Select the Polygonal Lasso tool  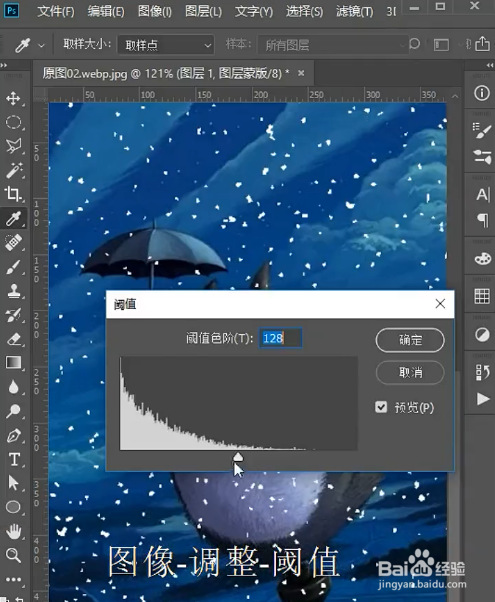(x=13, y=146)
